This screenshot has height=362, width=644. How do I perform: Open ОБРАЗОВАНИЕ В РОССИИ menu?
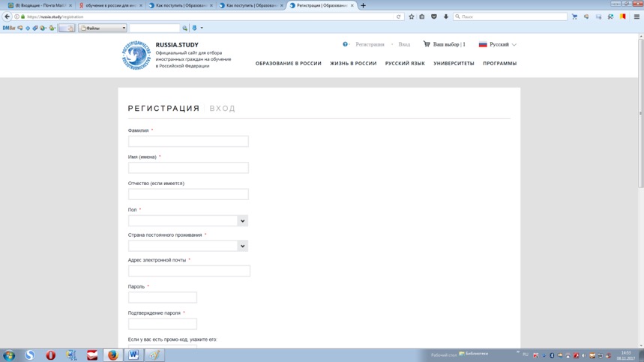click(x=288, y=64)
